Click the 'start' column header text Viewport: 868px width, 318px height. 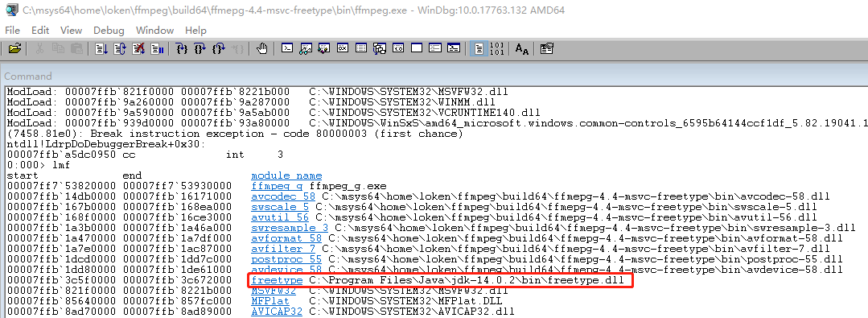23,176
